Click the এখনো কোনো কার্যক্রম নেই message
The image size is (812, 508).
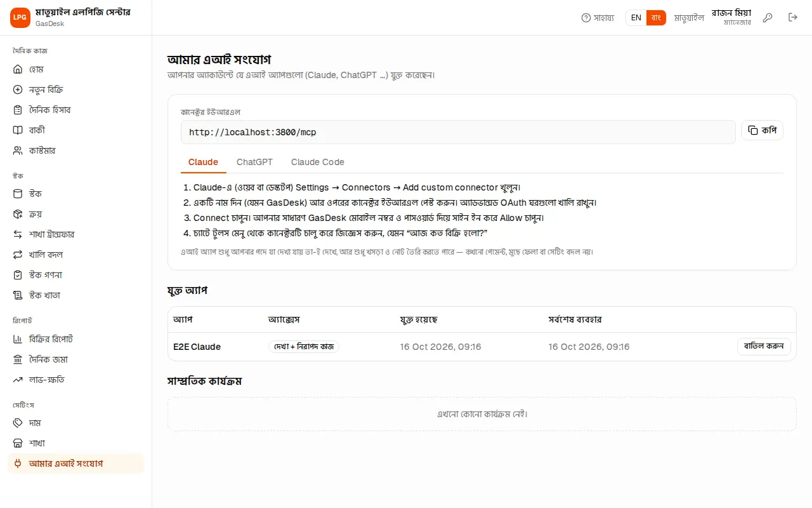[482, 414]
